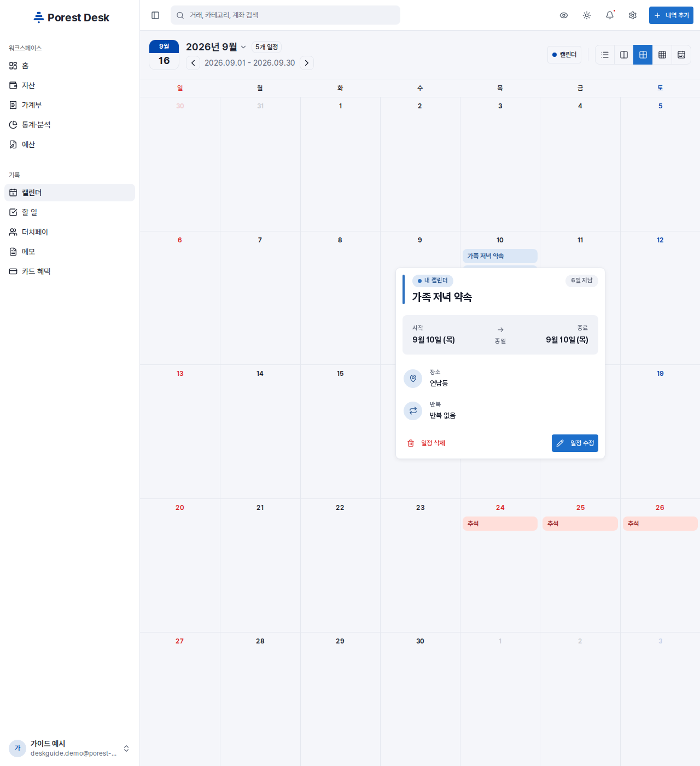This screenshot has width=700, height=766.
Task: Toggle amount visibility eye icon
Action: pos(564,15)
